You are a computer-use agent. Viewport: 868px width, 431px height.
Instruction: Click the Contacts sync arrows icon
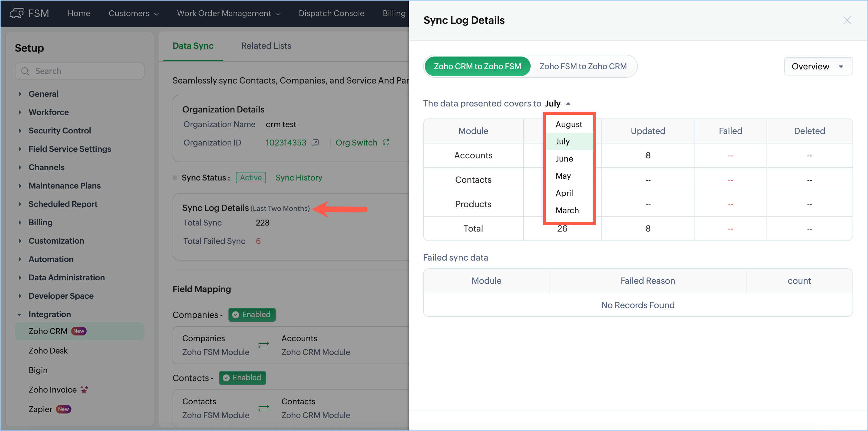coord(263,408)
